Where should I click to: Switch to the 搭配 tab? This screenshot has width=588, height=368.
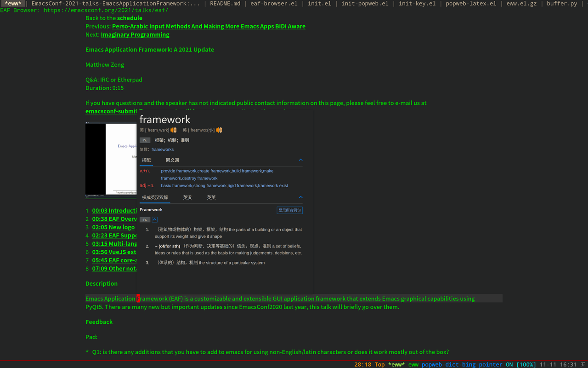146,160
